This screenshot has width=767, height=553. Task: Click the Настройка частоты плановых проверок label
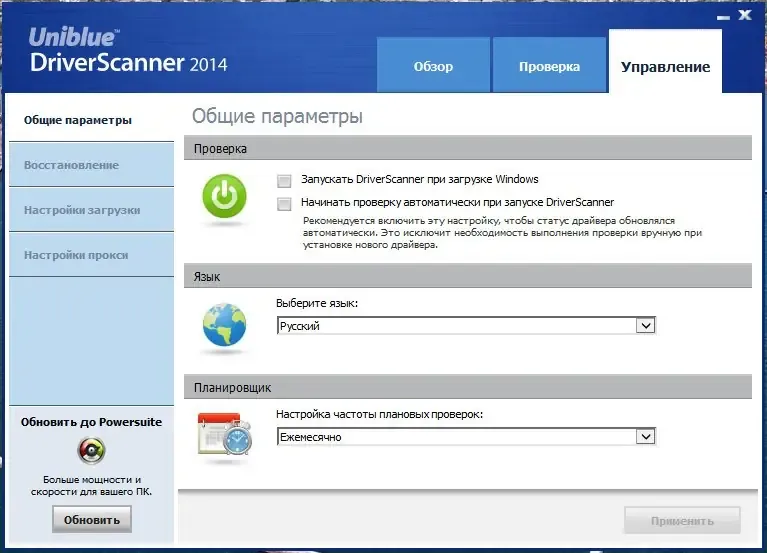pos(380,414)
